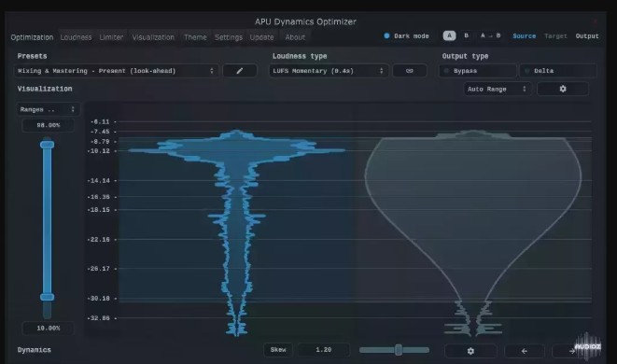Screen dimensions: 617x364
Task: Show the Source view
Action: [x=525, y=35]
